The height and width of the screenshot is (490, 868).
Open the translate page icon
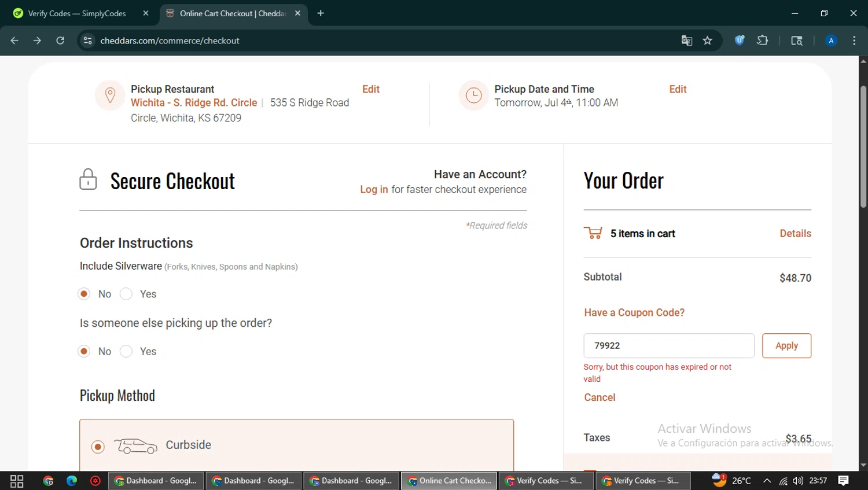pos(687,40)
